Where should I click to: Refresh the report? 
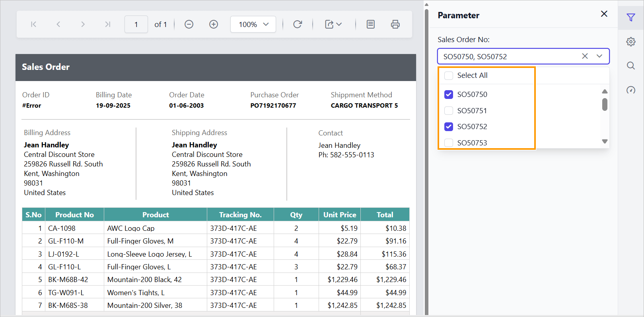[298, 24]
